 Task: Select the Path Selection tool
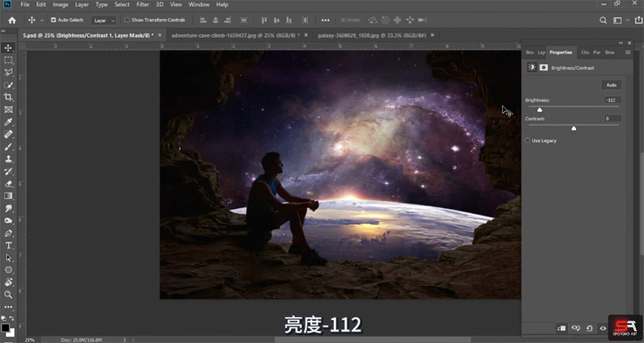point(8,258)
